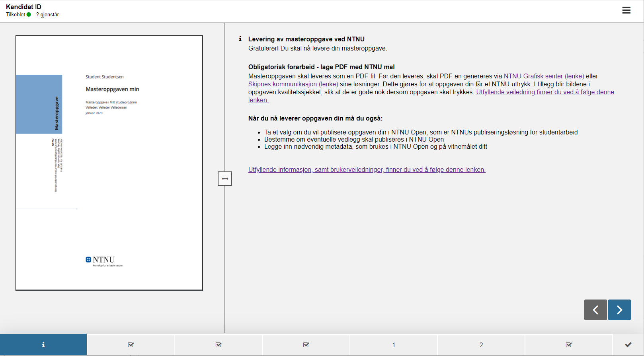Screen dimensions: 644x356
Task: Click the "? gjenstår" remaining time text
Action: (x=47, y=15)
